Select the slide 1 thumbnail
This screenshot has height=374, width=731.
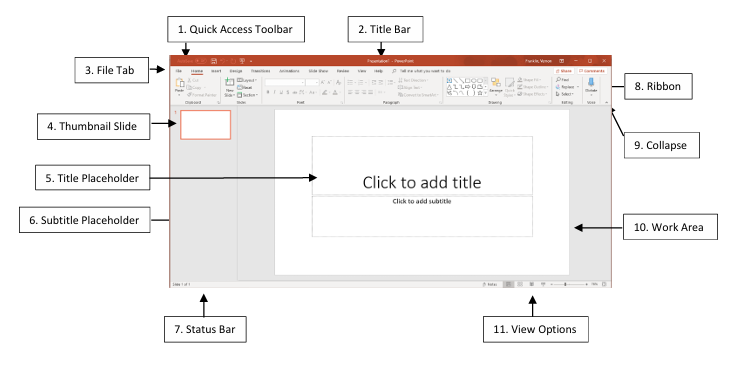(206, 125)
